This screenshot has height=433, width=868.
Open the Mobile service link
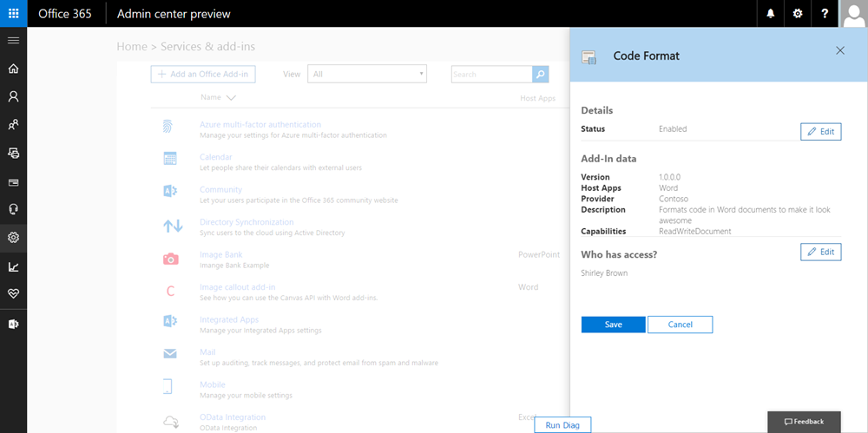pos(213,384)
